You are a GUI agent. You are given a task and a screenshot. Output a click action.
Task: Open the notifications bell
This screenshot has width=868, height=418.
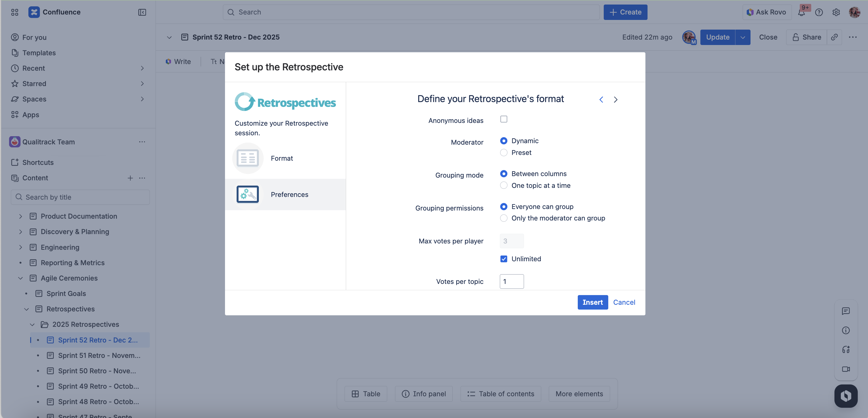[x=802, y=12]
